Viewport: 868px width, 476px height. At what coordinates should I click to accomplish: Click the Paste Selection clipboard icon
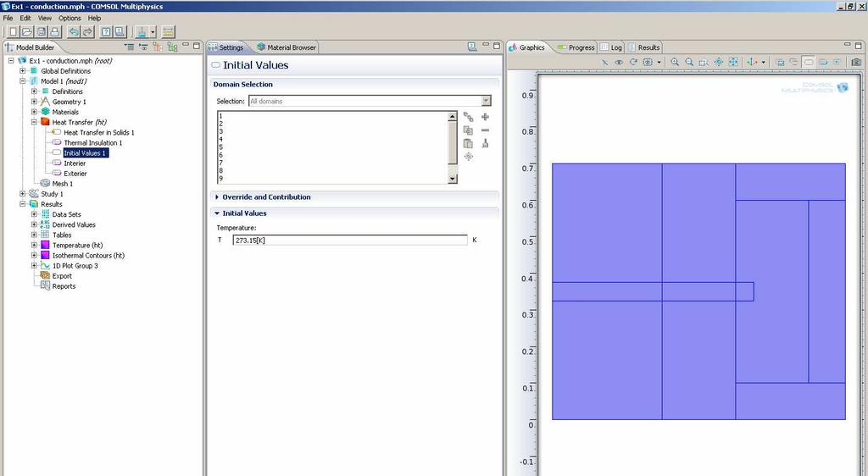pyautogui.click(x=468, y=144)
